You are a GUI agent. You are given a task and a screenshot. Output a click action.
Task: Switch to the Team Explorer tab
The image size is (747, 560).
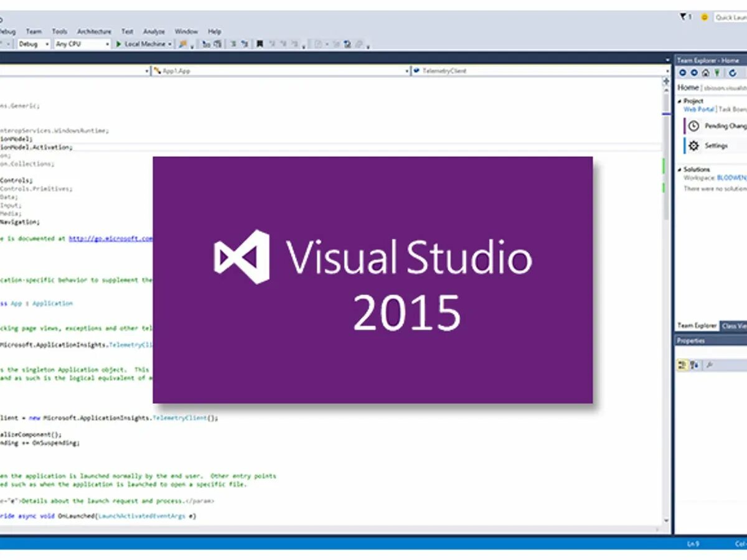[x=697, y=326]
